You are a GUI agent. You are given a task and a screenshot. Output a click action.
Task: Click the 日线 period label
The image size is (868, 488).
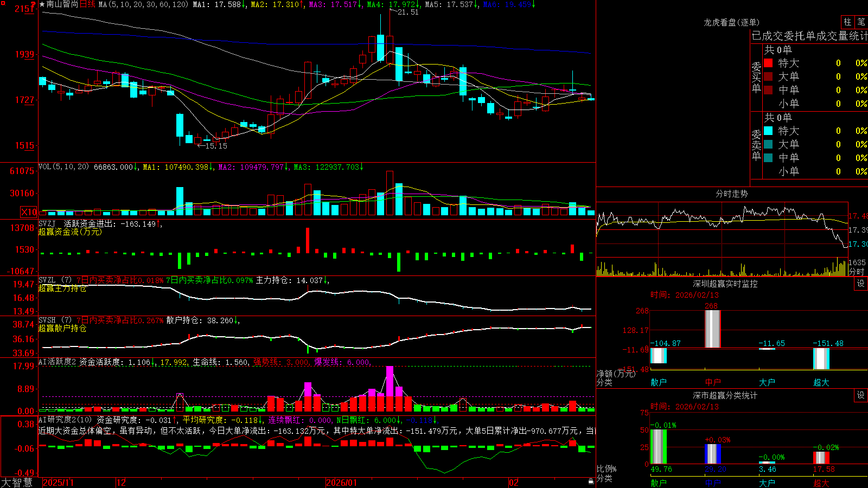click(87, 4)
